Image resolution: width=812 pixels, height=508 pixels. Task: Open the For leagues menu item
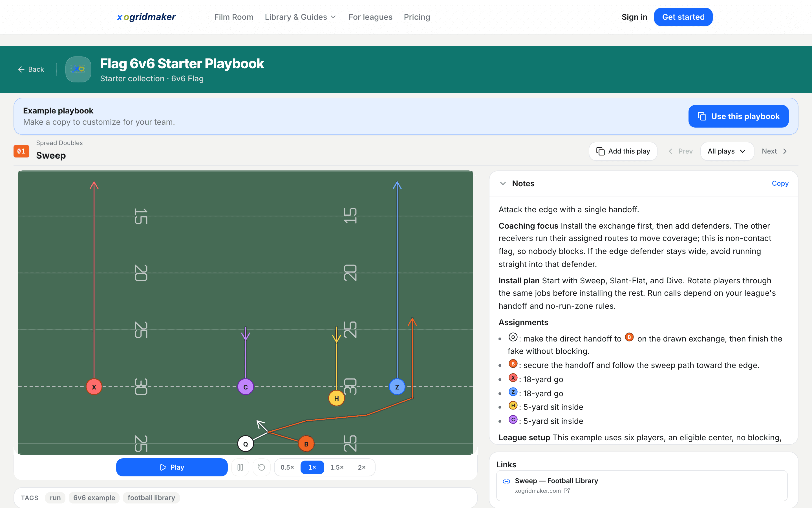370,17
